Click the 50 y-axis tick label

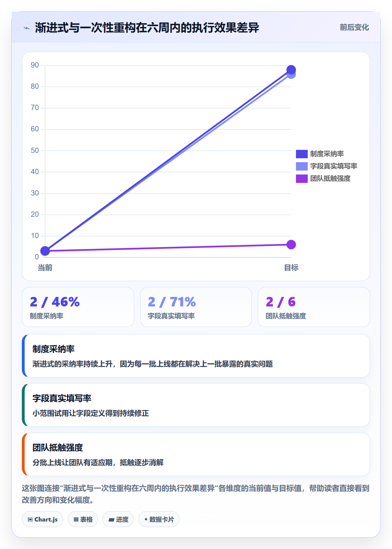point(35,151)
